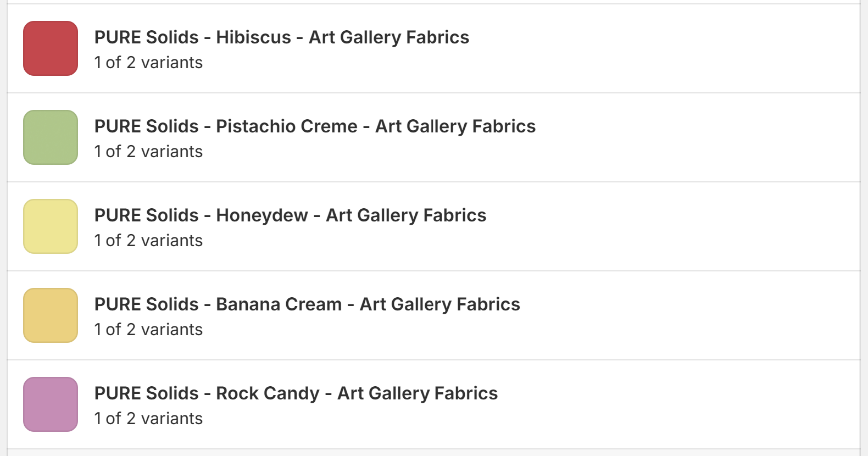
Task: Select the pale yellow Honeydew swatch
Action: tap(51, 226)
